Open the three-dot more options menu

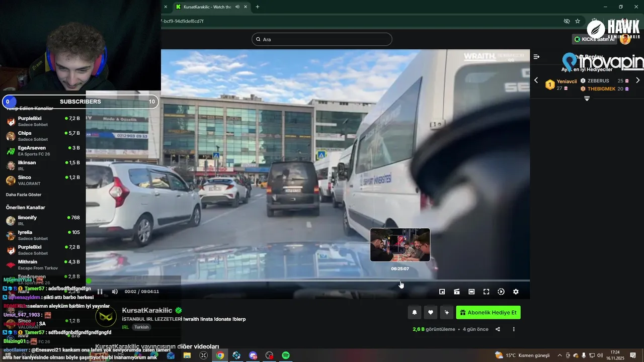[514, 329]
